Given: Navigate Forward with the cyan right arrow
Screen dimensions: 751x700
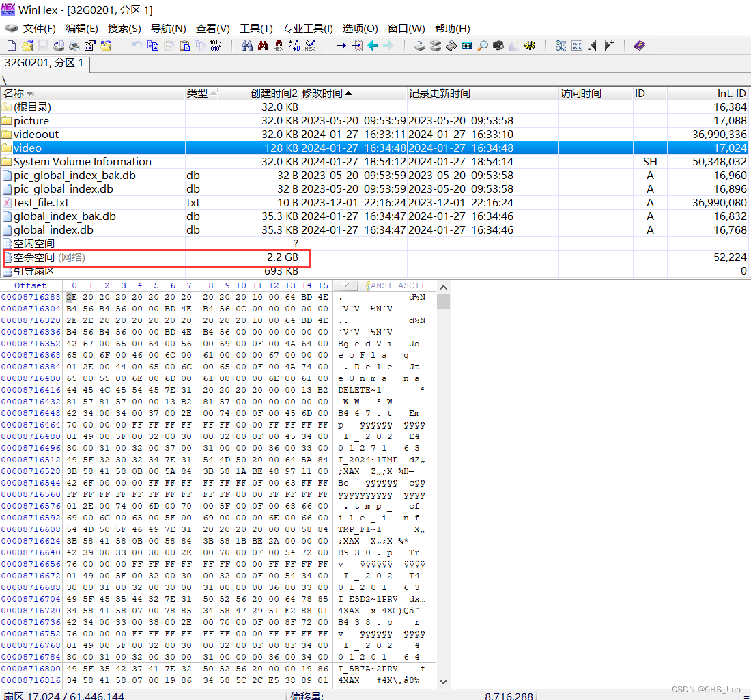Looking at the screenshot, I should pos(388,46).
